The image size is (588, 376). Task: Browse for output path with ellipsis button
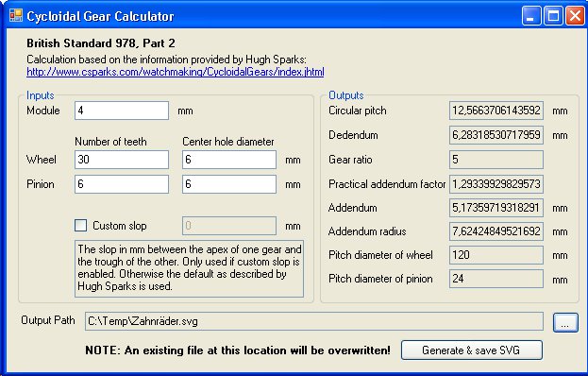pyautogui.click(x=565, y=322)
